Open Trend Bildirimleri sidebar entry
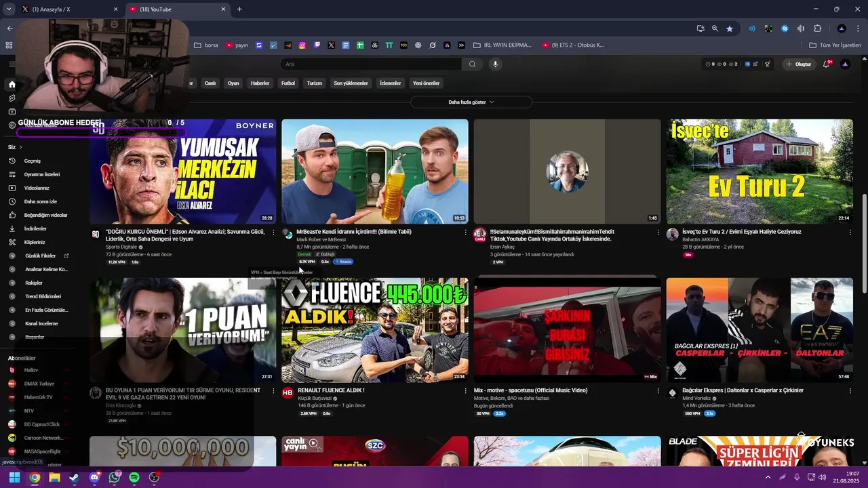 pyautogui.click(x=43, y=296)
